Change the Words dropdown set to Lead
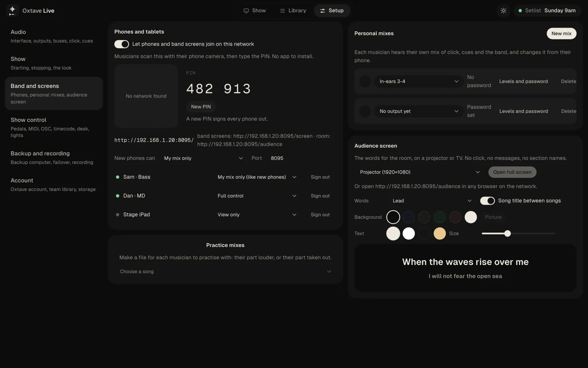Screen dimensions: 588x368 [432, 201]
